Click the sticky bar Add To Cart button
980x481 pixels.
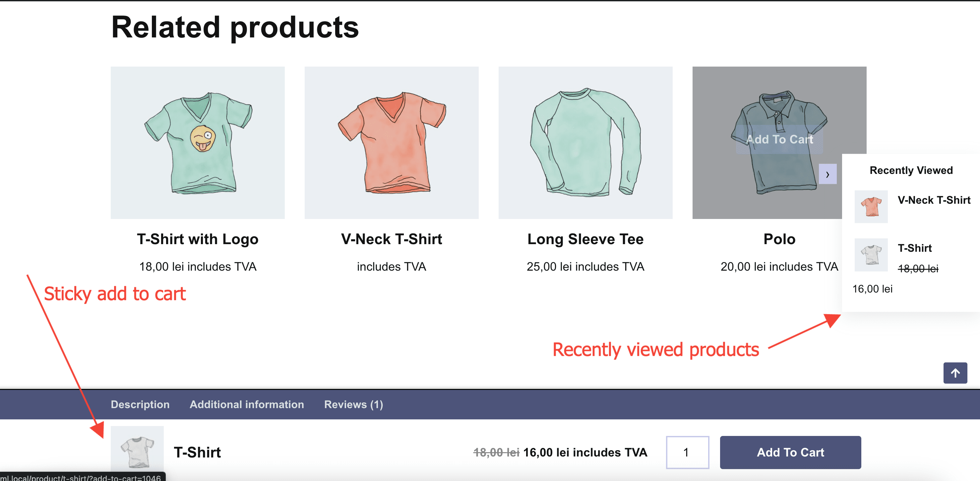[790, 452]
